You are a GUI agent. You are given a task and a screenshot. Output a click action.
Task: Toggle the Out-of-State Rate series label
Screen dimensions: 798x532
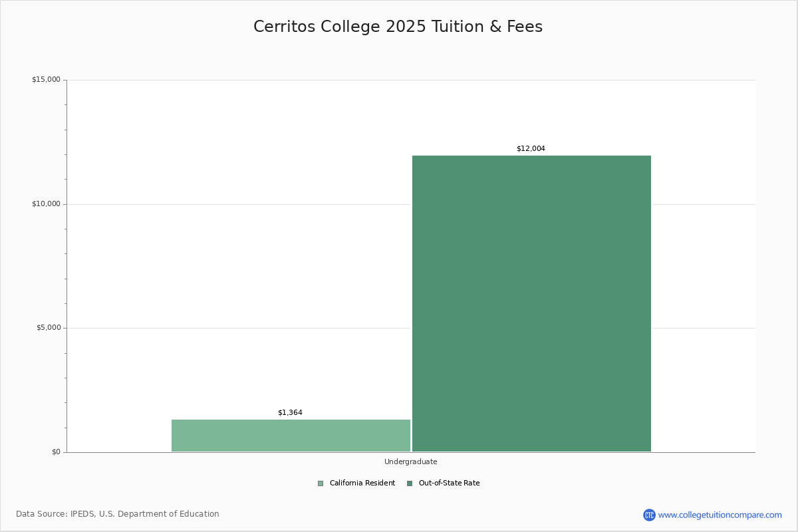(x=449, y=483)
